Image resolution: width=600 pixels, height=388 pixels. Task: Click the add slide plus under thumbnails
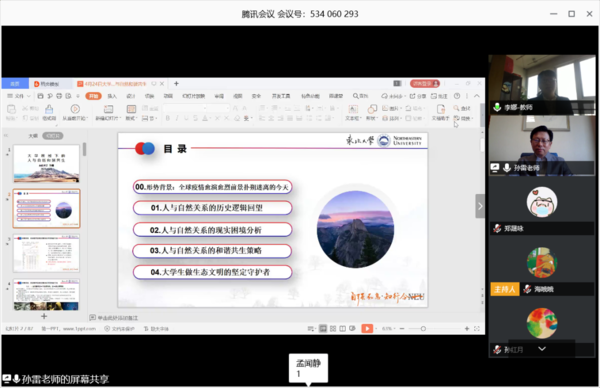(44, 316)
